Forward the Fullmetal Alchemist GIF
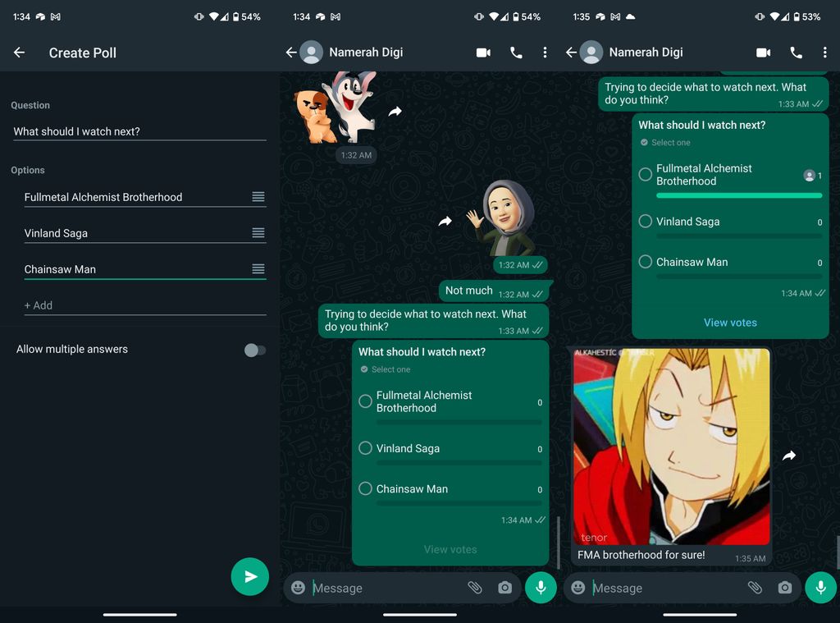The image size is (840, 623). [x=789, y=455]
